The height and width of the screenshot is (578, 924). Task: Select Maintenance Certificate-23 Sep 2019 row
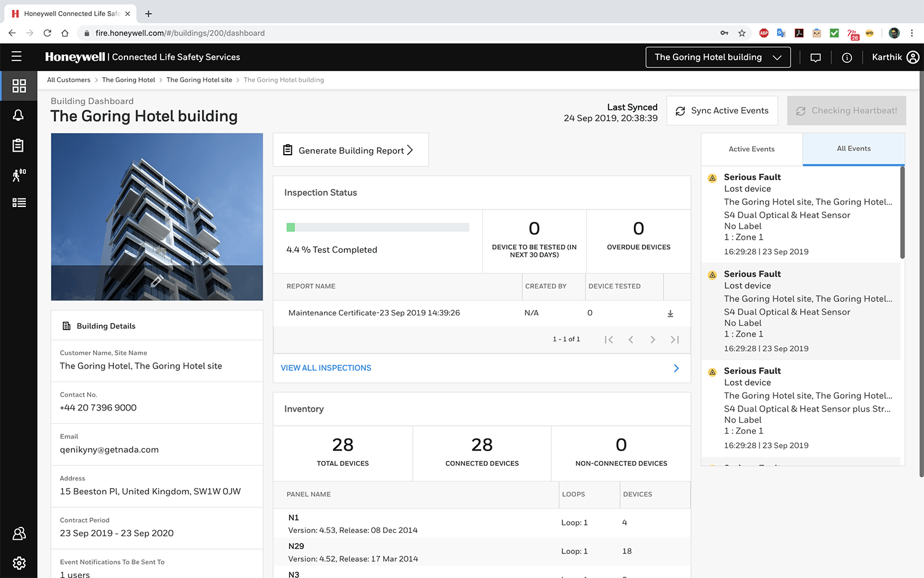coord(482,313)
